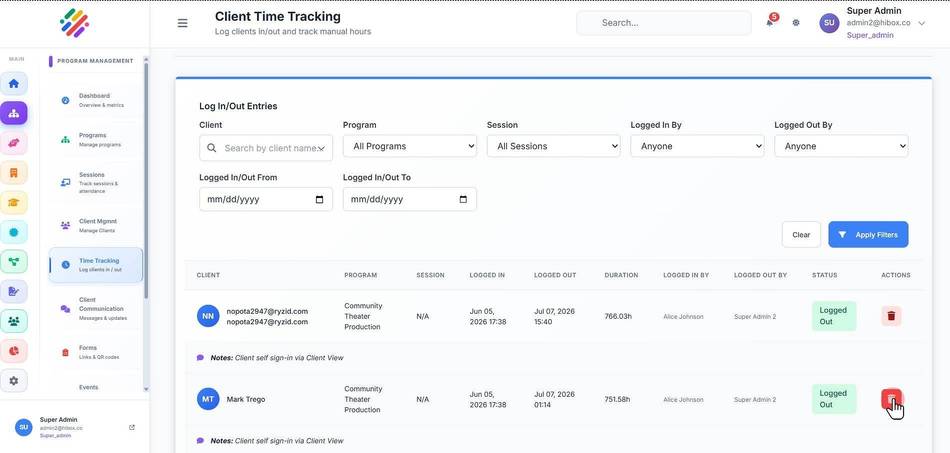Click the STATUS column header
The image size is (950, 453).
coord(825,275)
